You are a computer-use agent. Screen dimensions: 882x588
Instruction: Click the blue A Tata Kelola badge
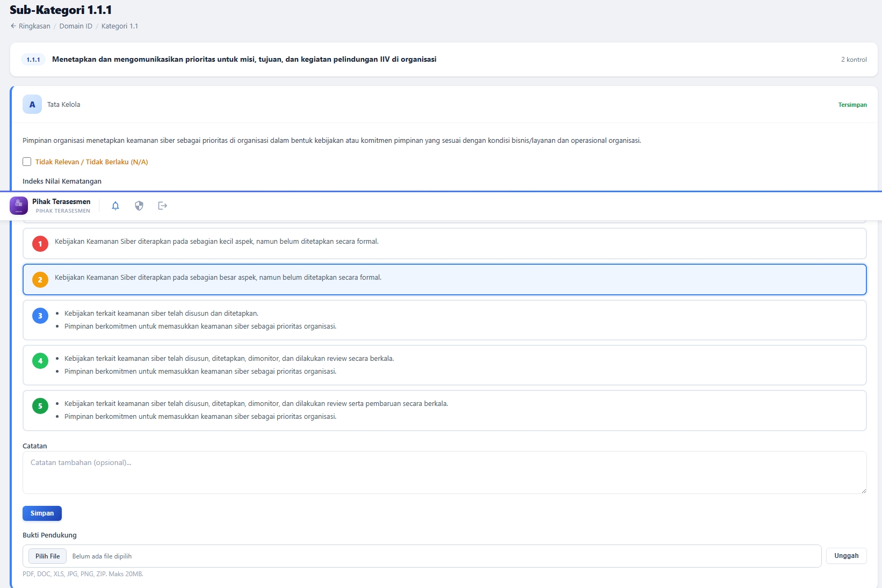(32, 105)
